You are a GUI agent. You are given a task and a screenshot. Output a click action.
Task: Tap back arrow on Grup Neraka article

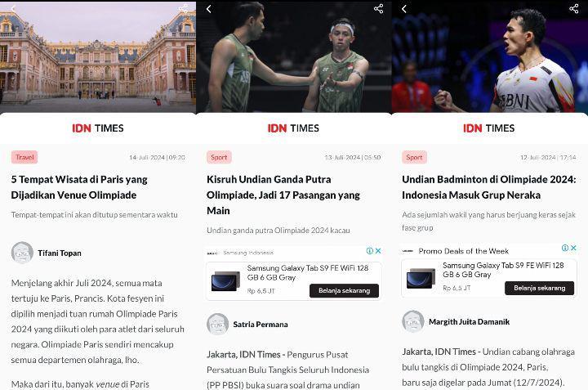click(x=404, y=9)
